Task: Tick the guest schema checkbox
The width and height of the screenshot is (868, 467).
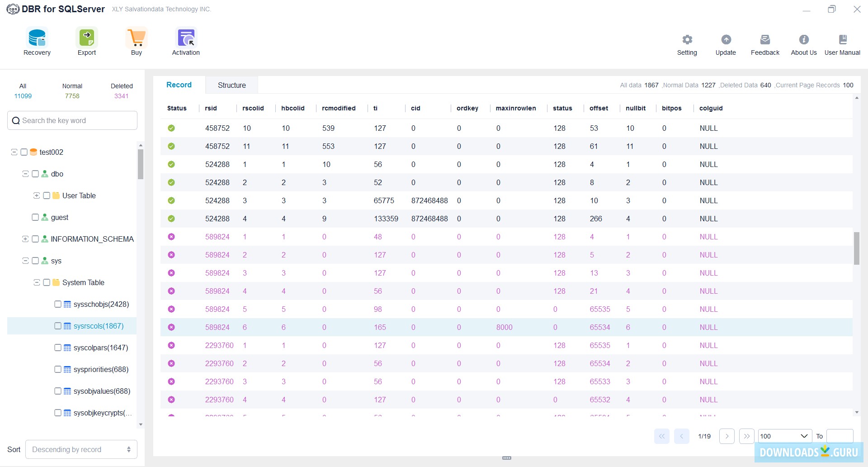Action: pos(35,217)
